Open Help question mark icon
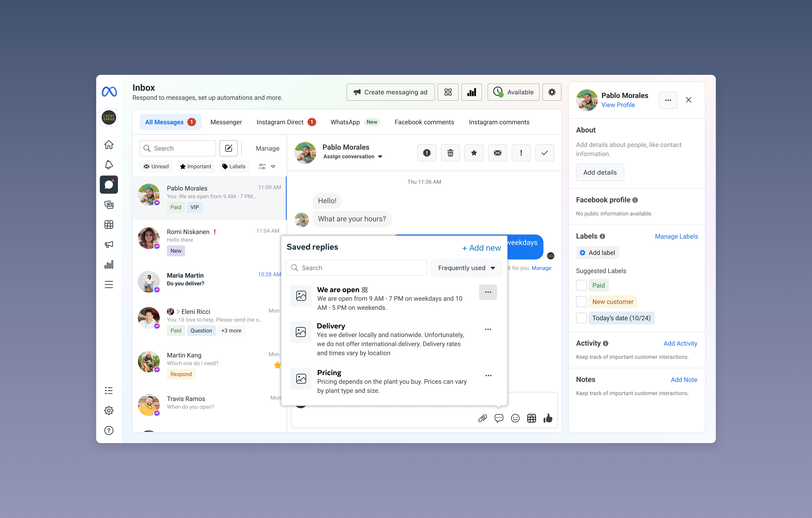The width and height of the screenshot is (812, 518). coord(109,430)
